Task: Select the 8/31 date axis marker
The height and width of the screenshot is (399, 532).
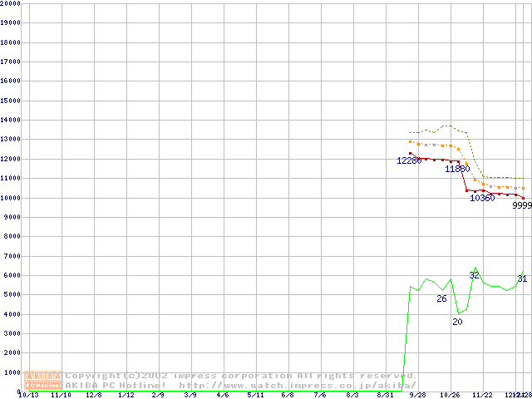Action: click(386, 395)
